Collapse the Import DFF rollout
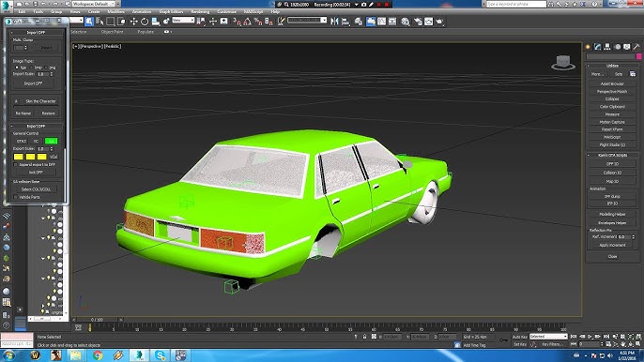Viewport: 644px width, 362px height. 36,32
